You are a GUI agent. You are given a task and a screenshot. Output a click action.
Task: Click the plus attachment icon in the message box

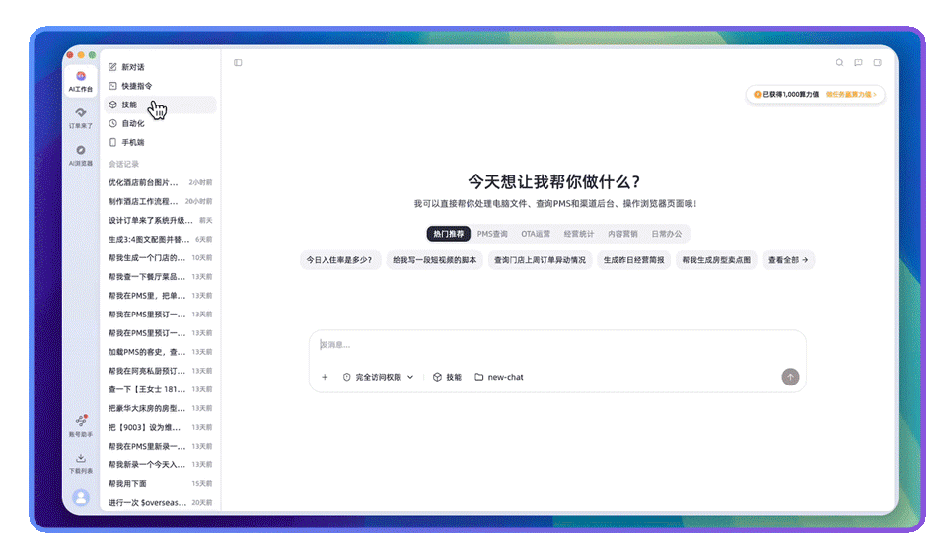(x=325, y=377)
